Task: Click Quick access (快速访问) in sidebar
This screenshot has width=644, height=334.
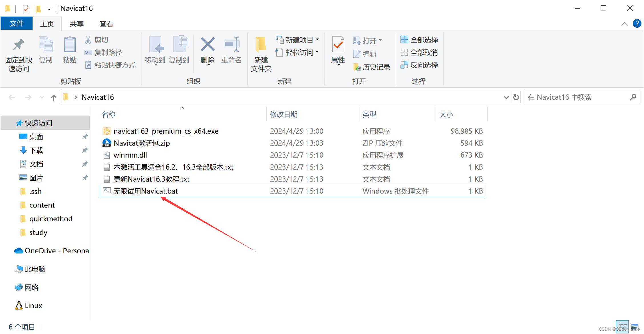Action: pyautogui.click(x=45, y=123)
